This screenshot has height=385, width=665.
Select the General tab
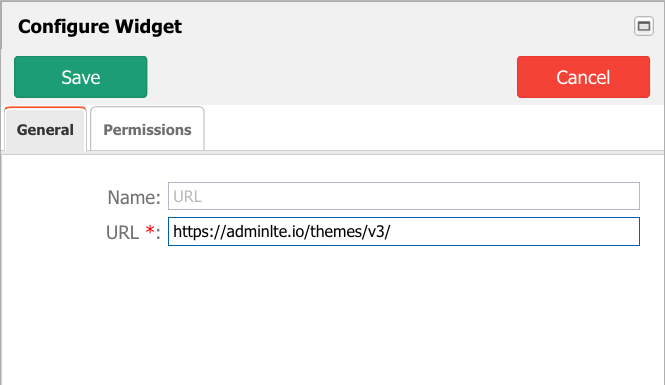45,129
